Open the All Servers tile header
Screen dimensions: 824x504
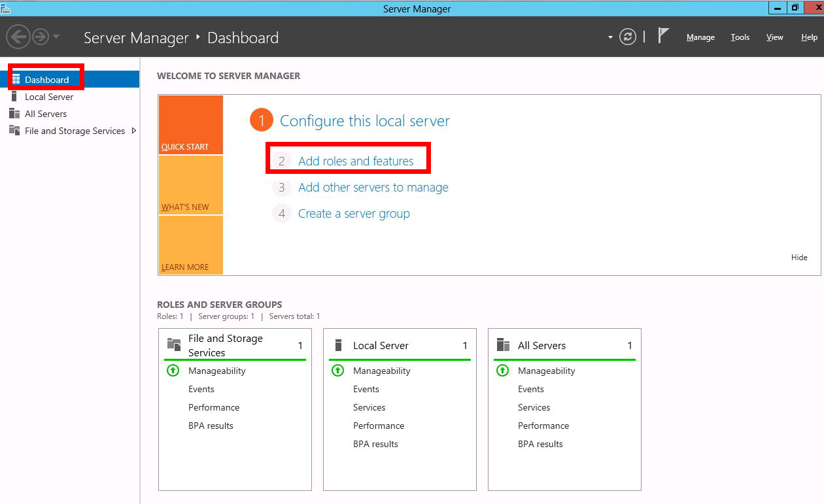[564, 345]
